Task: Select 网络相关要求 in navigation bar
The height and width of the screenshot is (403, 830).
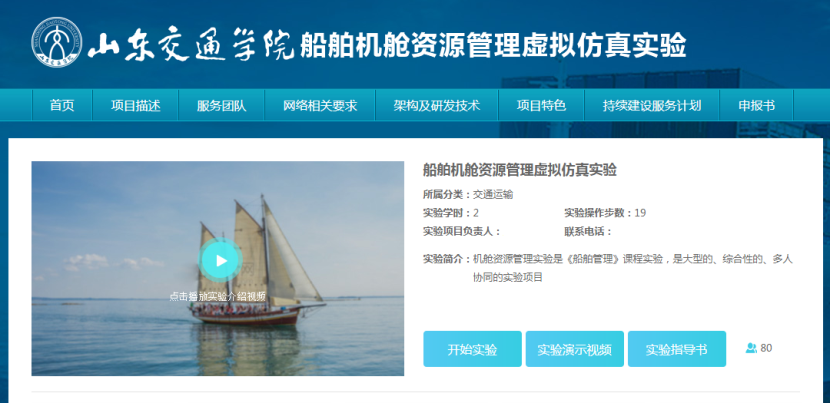Action: 320,105
